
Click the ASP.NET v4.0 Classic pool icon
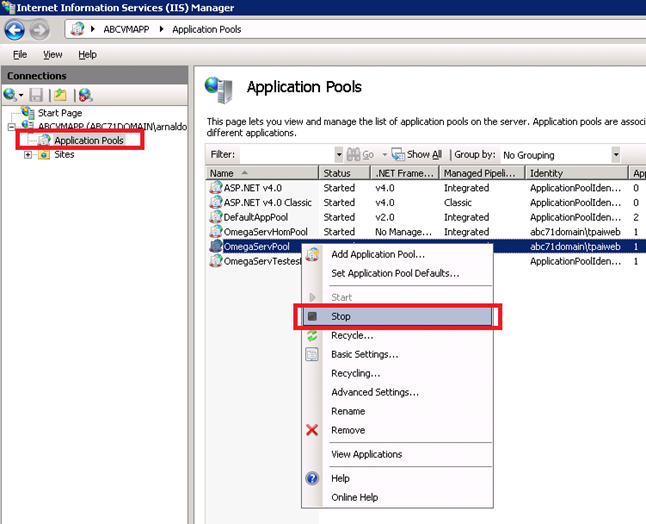click(x=216, y=202)
